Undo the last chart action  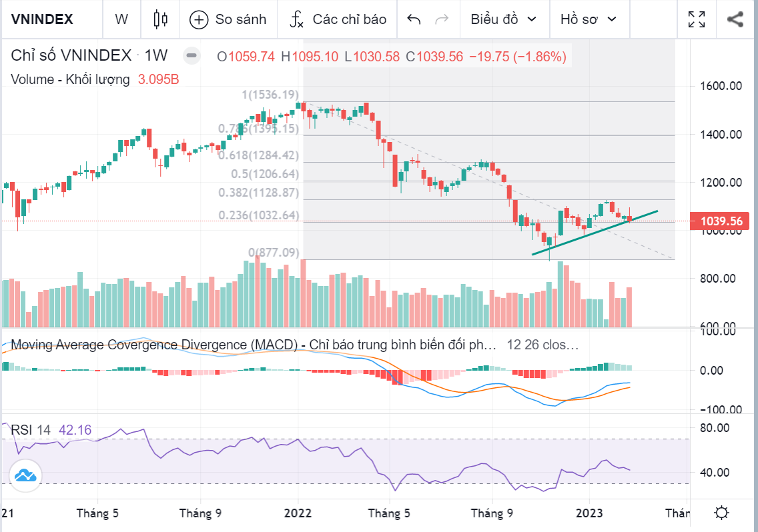point(414,19)
